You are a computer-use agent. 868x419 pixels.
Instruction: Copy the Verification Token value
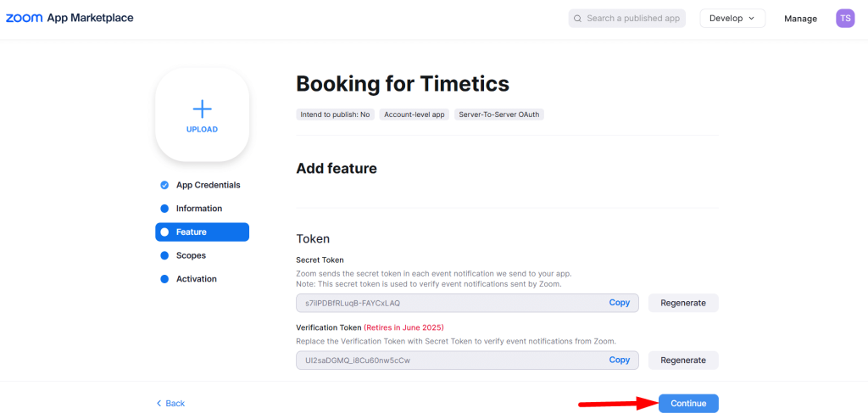pyautogui.click(x=620, y=360)
